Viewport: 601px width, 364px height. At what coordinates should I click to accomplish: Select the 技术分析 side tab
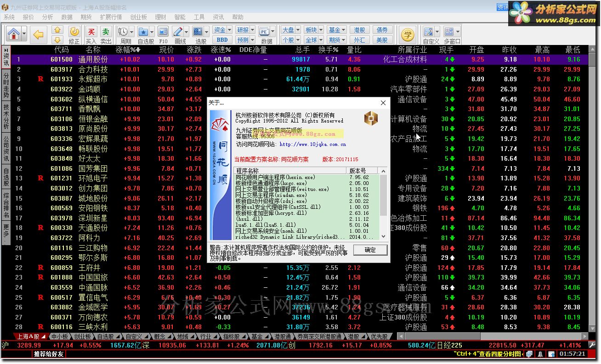pos(6,117)
